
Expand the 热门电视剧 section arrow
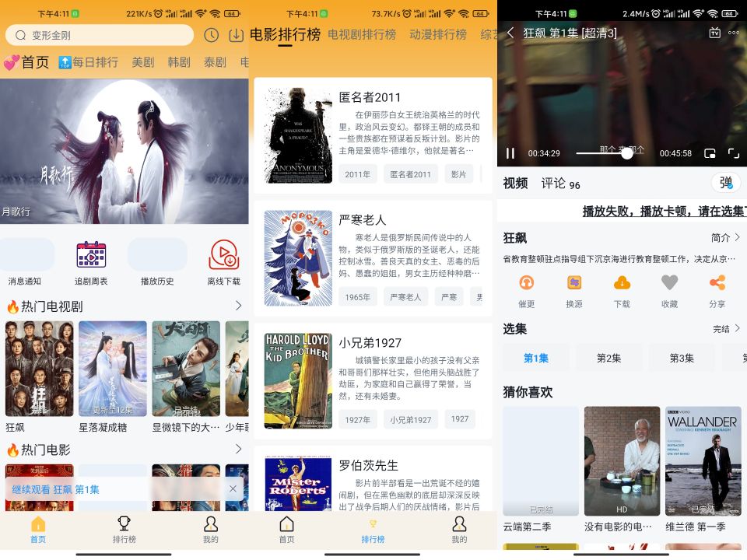pos(238,306)
